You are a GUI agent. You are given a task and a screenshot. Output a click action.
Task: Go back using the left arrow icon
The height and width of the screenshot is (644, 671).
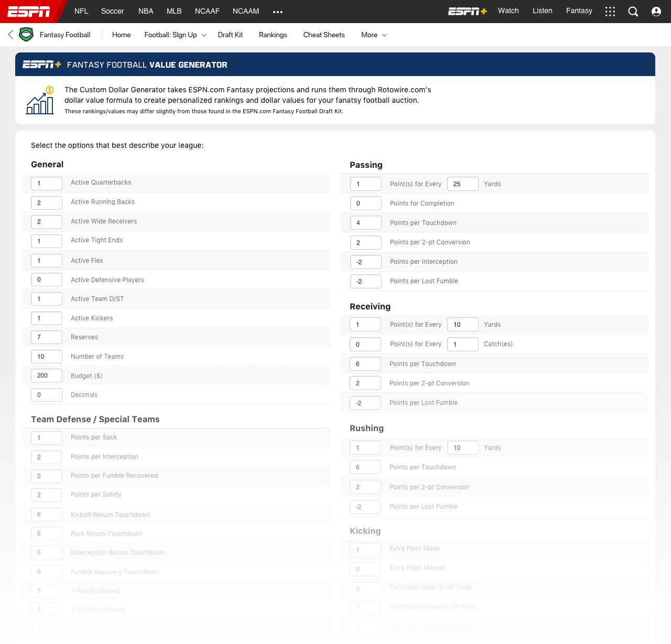click(10, 35)
